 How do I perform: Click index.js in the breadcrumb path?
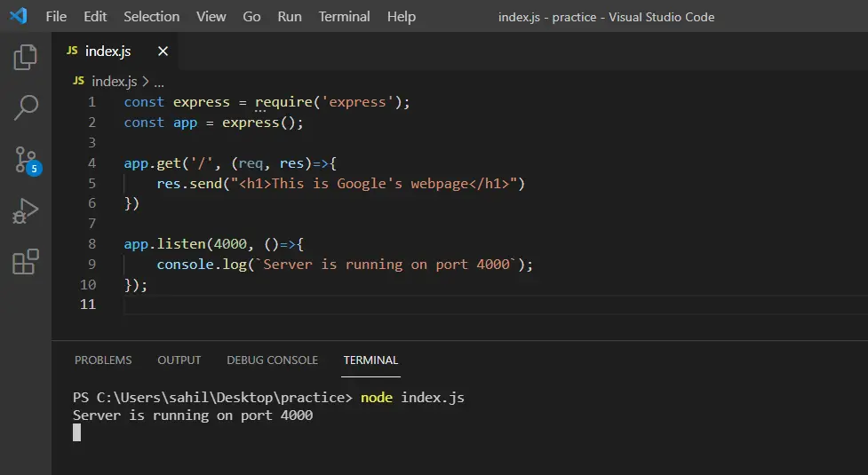114,82
